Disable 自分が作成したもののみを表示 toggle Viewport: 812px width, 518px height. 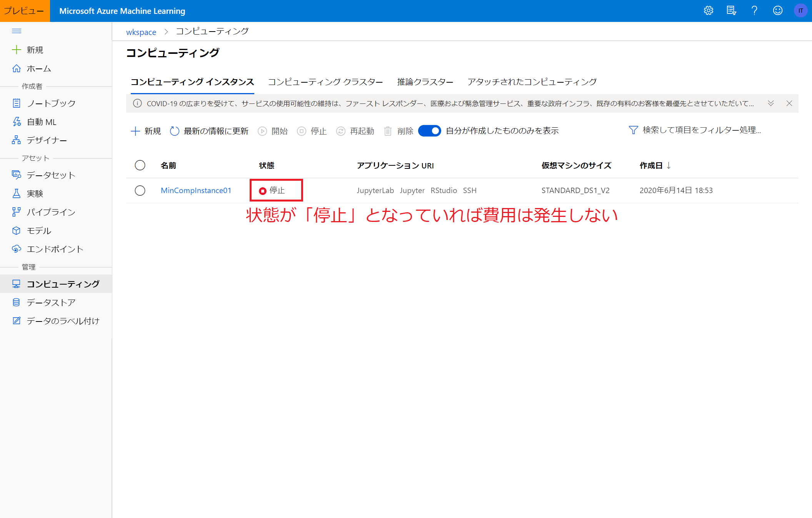click(x=429, y=131)
